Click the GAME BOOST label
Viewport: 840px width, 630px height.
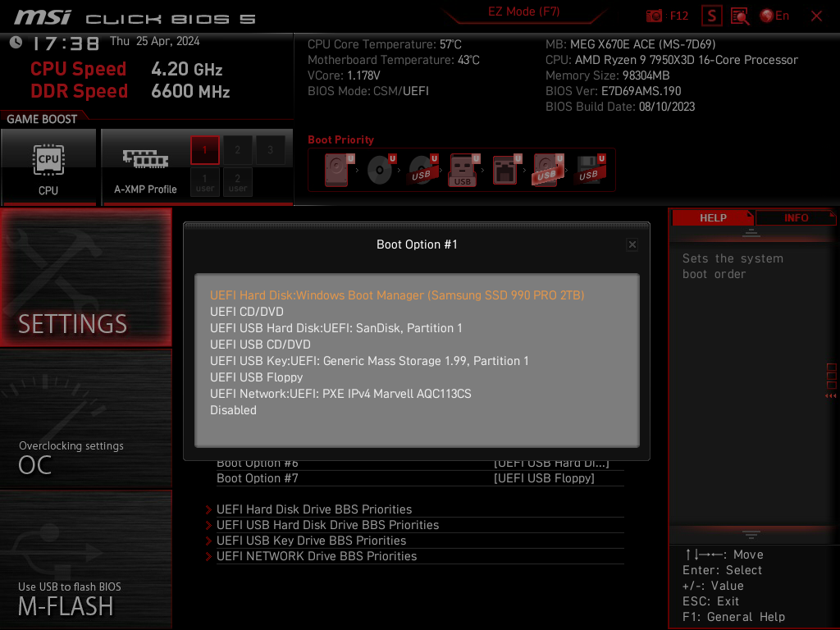42,119
